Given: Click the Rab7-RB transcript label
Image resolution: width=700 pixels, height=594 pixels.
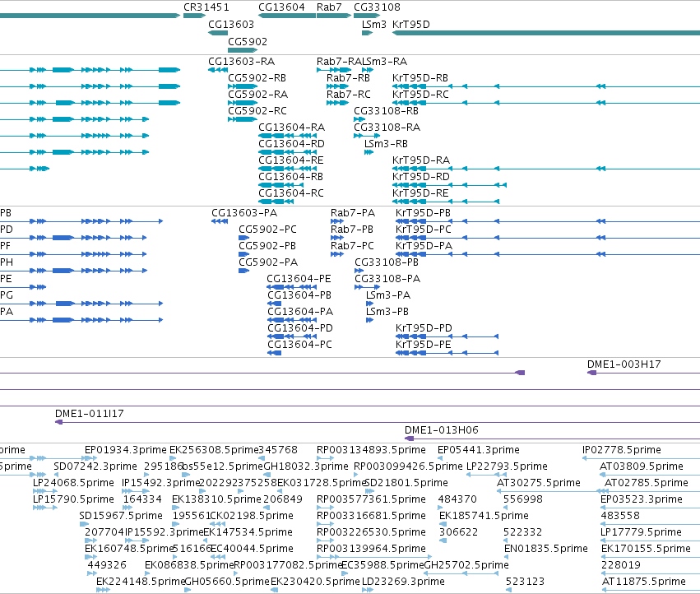Looking at the screenshot, I should pos(348,77).
